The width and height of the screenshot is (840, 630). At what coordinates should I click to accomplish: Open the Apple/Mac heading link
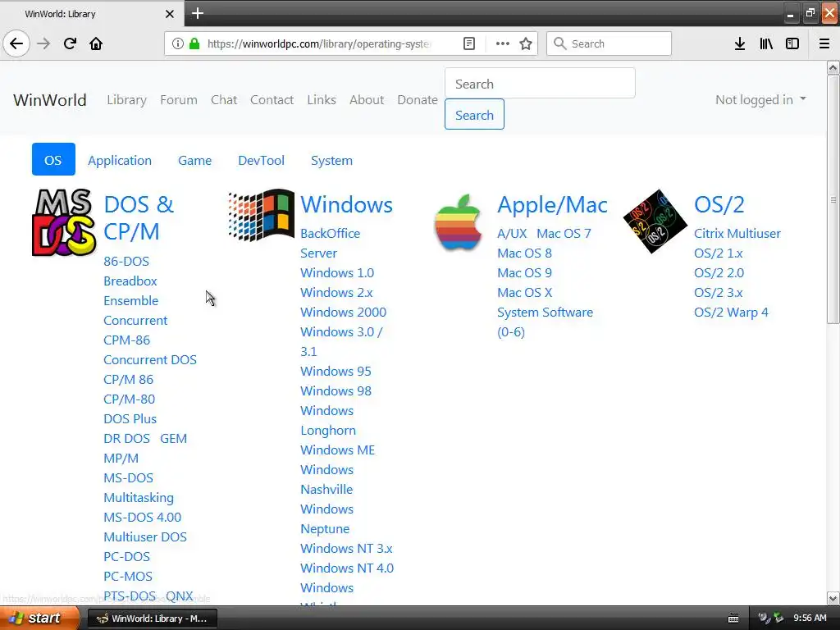[552, 204]
